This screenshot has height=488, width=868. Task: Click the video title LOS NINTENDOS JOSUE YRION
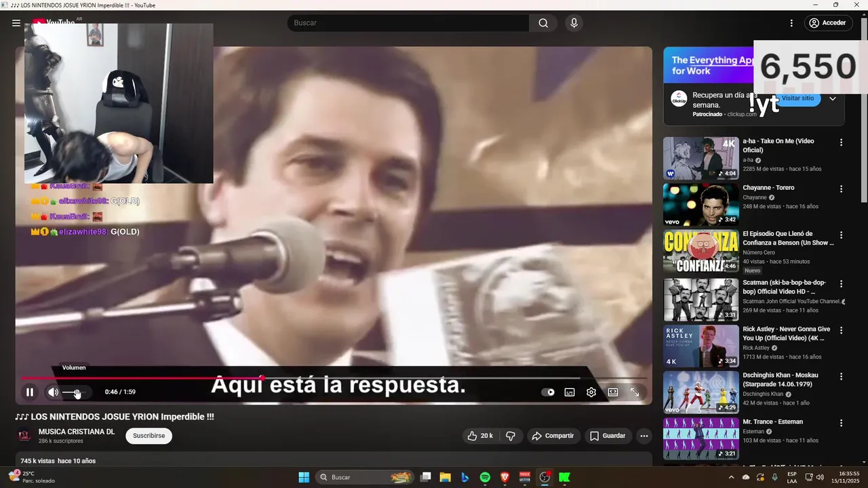(115, 417)
